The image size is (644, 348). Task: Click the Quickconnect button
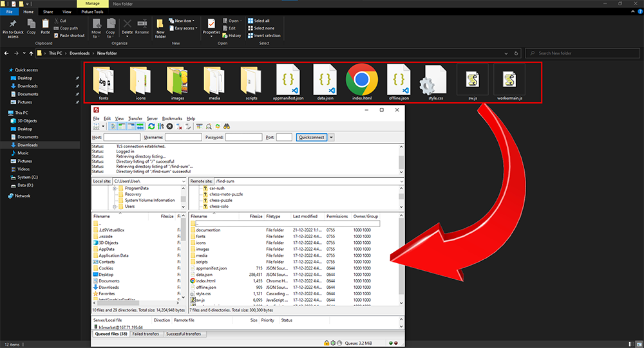coord(311,137)
